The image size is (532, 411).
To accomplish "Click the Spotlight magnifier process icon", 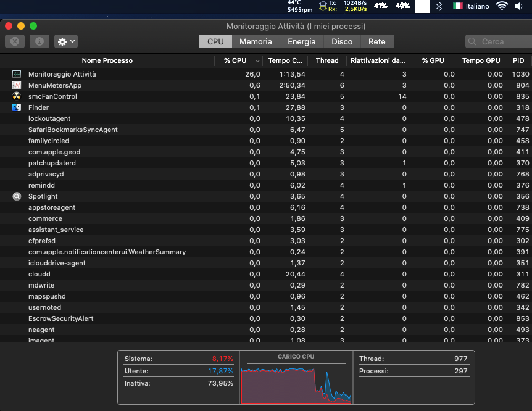I will click(17, 196).
